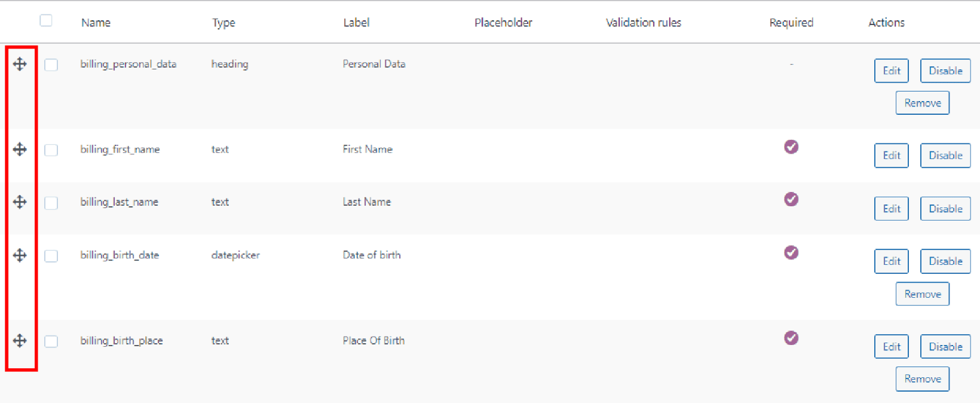
Task: Click the drag handle for billing_personal_data
Action: 20,64
